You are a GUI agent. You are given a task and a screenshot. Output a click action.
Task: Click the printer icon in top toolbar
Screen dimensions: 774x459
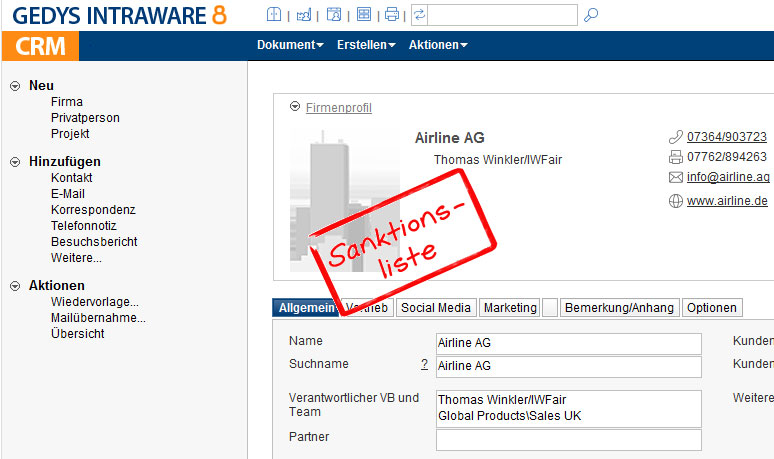coord(392,15)
